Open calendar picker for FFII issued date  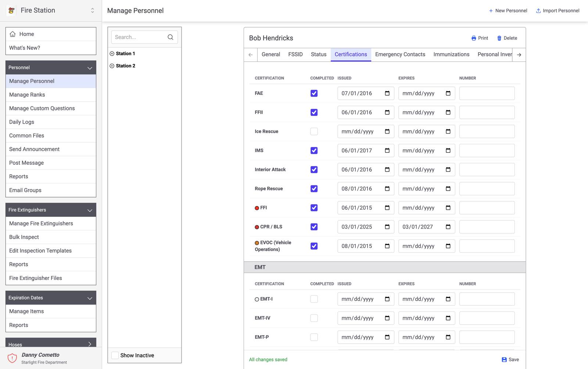(x=387, y=113)
